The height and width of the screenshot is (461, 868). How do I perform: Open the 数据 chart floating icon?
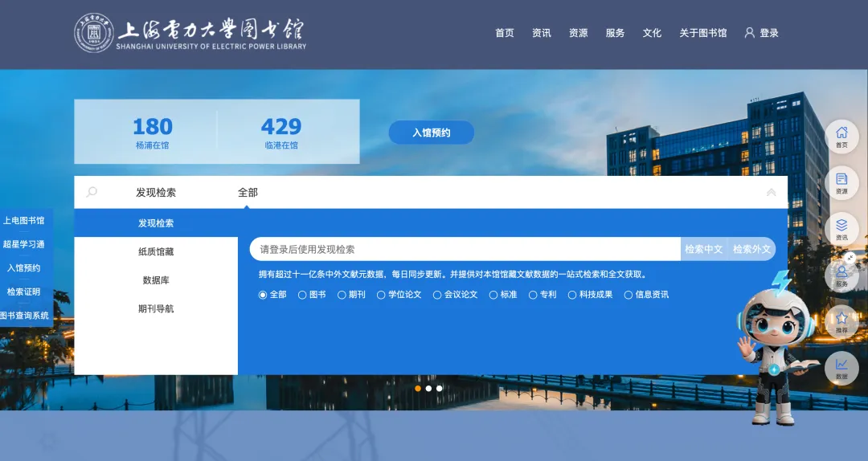pos(841,369)
